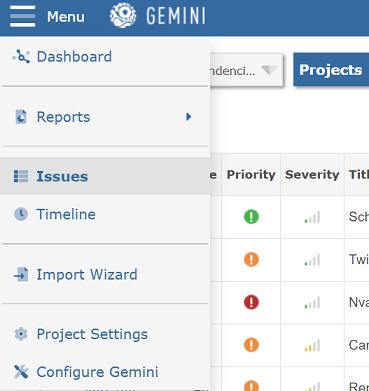Click the Reports document icon

pyautogui.click(x=21, y=117)
